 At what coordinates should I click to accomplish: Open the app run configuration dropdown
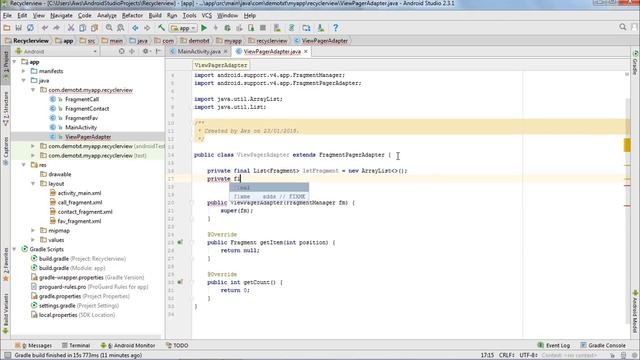click(184, 28)
